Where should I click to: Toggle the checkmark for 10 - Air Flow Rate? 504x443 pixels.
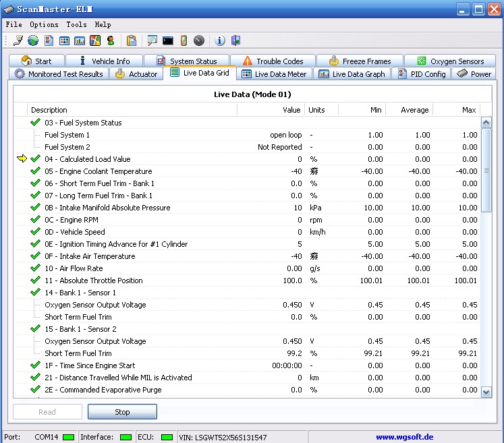(35, 268)
